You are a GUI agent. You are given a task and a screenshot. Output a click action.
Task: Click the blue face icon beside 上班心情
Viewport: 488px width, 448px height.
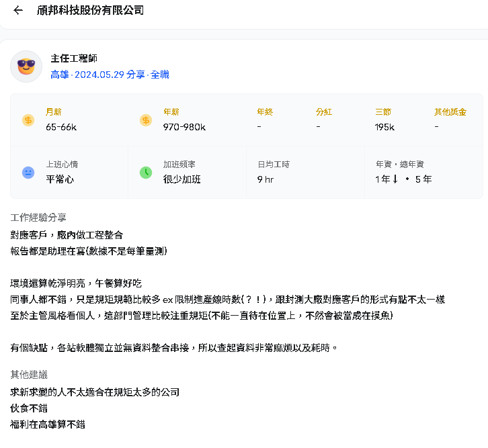[x=28, y=173]
